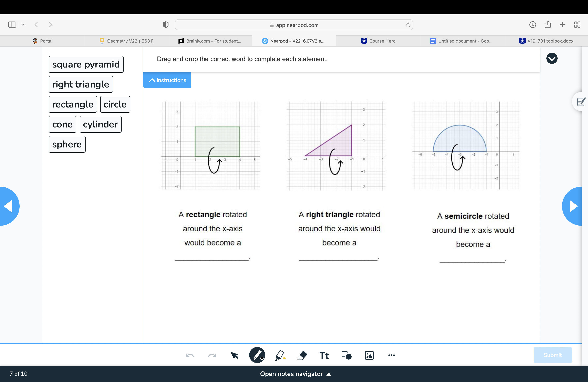Select the eraser tool
Viewport: 588px width, 382px height.
[302, 355]
